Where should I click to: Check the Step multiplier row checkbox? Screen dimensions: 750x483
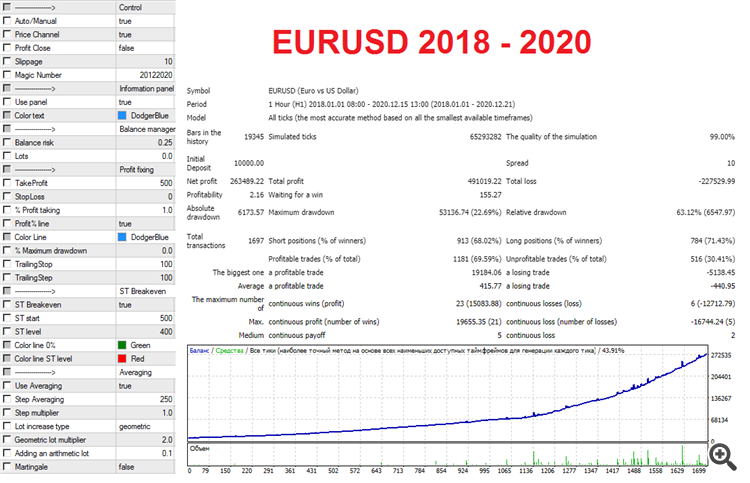click(7, 412)
